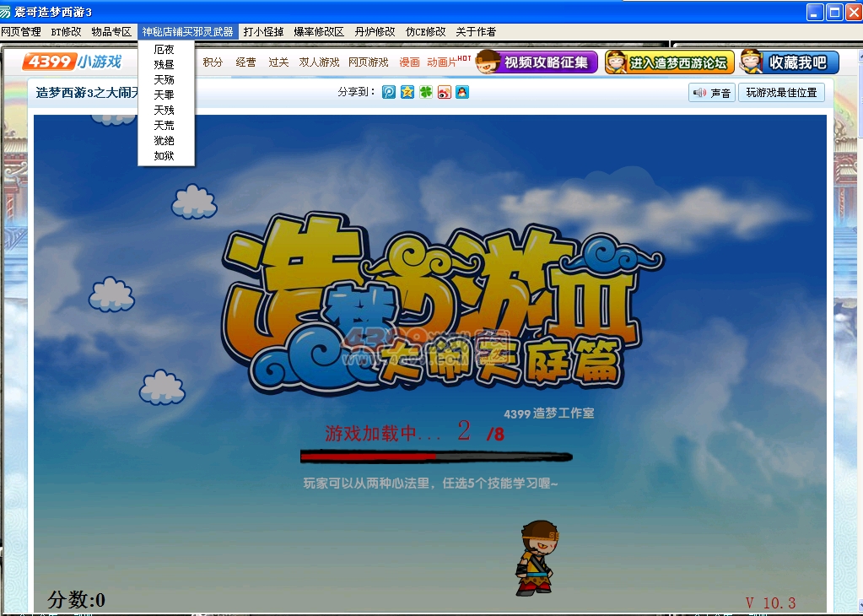This screenshot has width=863, height=616.
Task: Share to Sina Weibo icon
Action: click(x=444, y=92)
